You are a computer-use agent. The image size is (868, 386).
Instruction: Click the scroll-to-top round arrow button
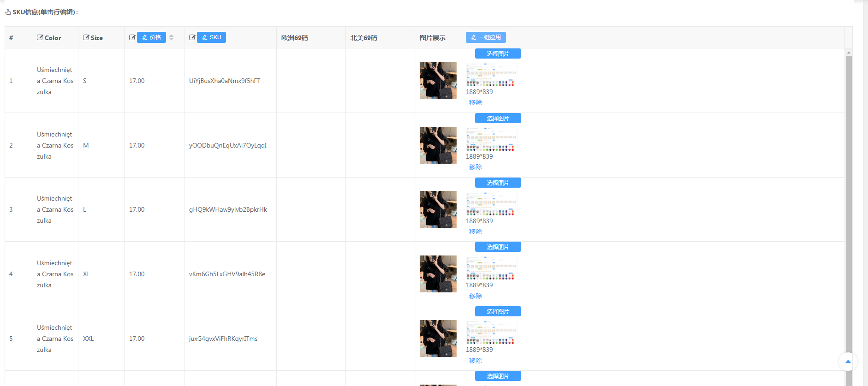[848, 362]
